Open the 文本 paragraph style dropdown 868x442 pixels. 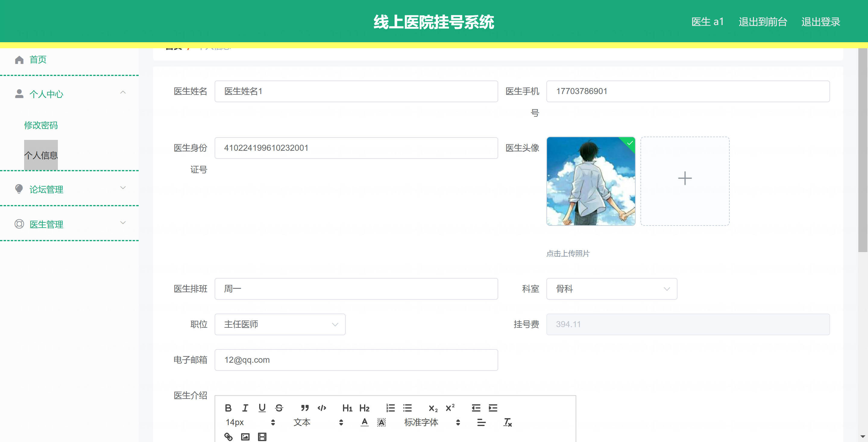point(318,422)
